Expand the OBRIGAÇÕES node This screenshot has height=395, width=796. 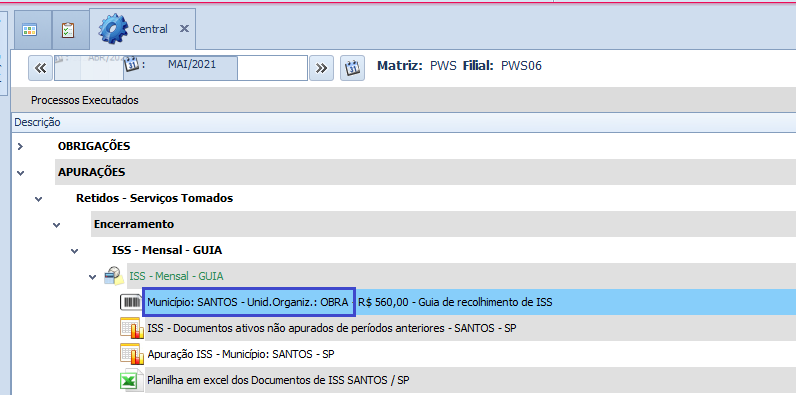coord(20,147)
